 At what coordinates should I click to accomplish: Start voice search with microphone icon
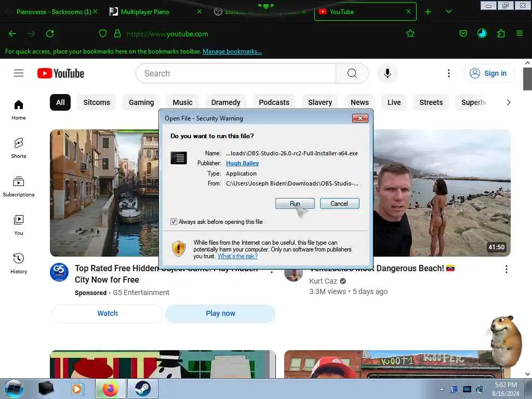tap(387, 73)
